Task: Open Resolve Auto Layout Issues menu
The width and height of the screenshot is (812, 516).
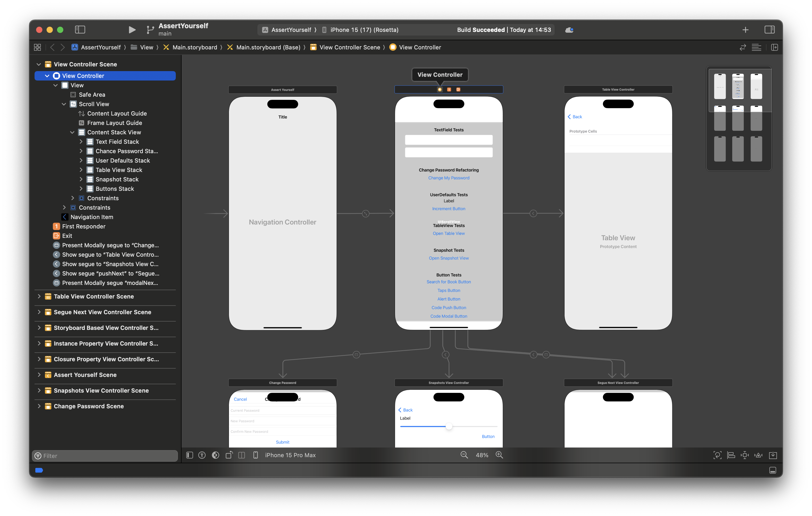Action: pyautogui.click(x=758, y=455)
